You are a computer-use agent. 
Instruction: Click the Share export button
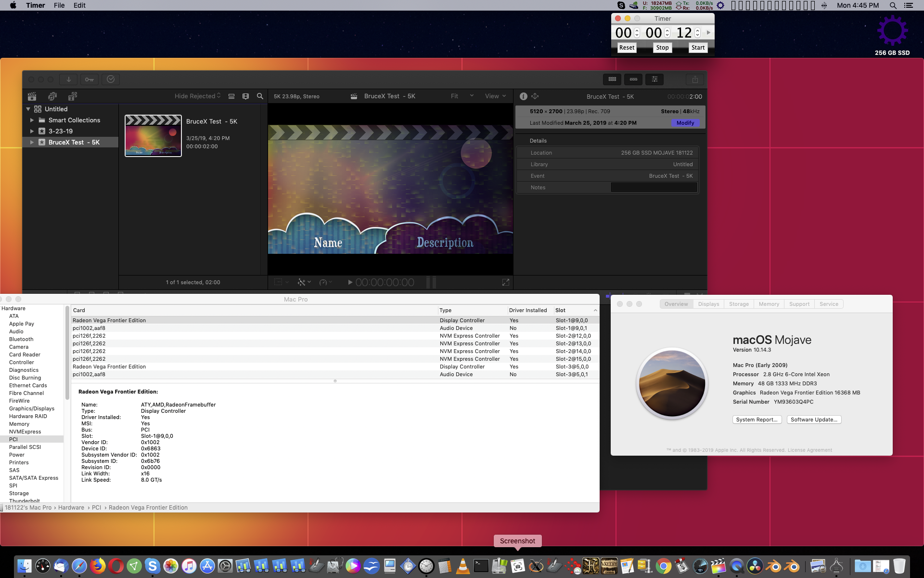pos(695,79)
